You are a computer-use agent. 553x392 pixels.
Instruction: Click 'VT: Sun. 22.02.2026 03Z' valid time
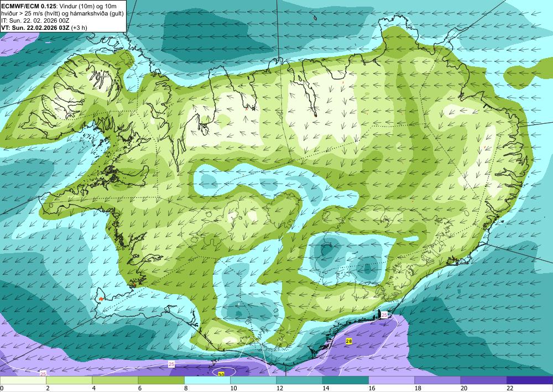point(35,28)
